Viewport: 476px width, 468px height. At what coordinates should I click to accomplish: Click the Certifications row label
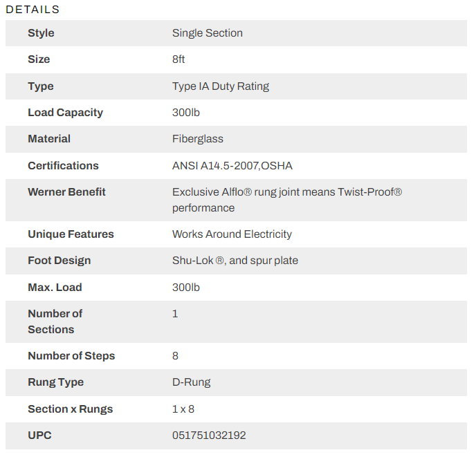63,166
